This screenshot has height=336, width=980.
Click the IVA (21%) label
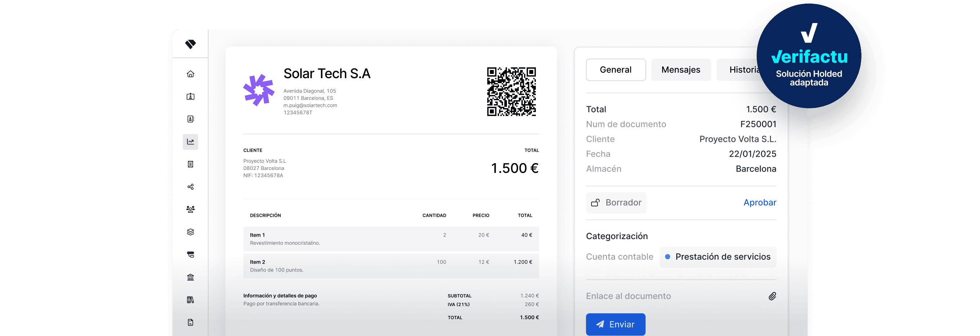pos(458,304)
